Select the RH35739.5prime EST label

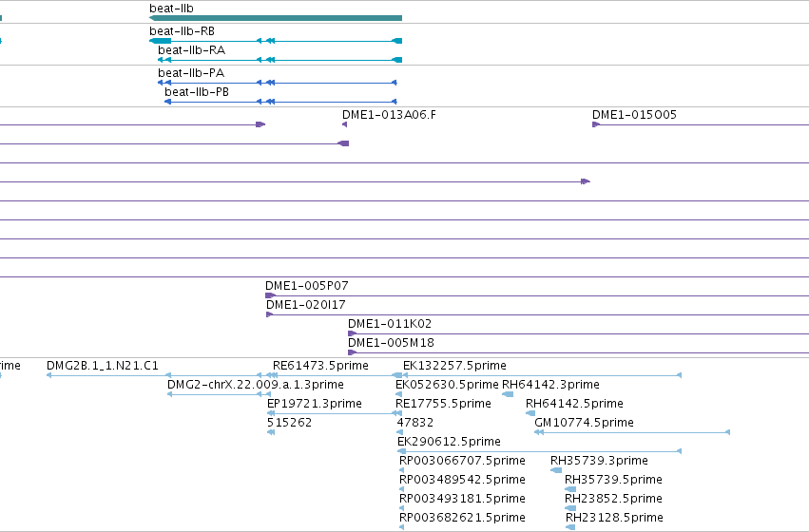(613, 480)
